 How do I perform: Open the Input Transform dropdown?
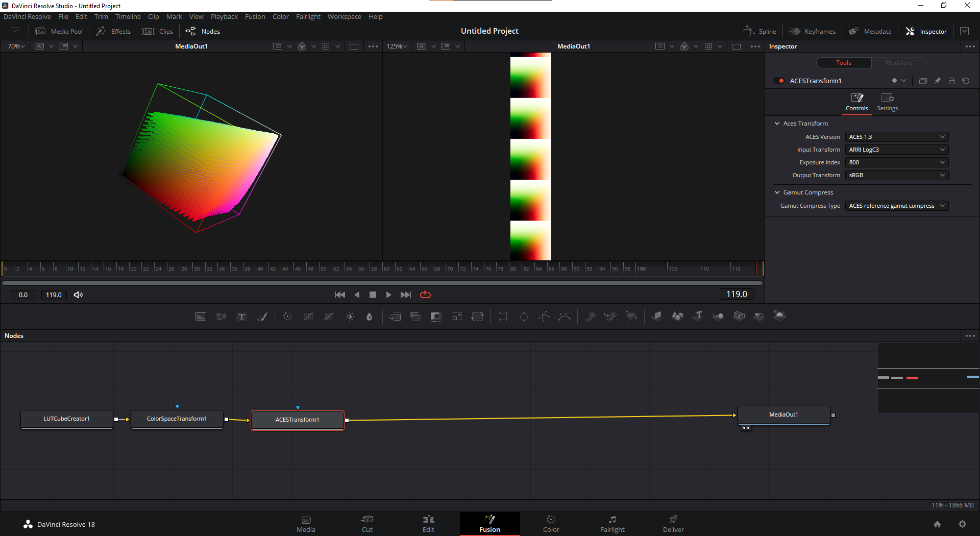[896, 150]
